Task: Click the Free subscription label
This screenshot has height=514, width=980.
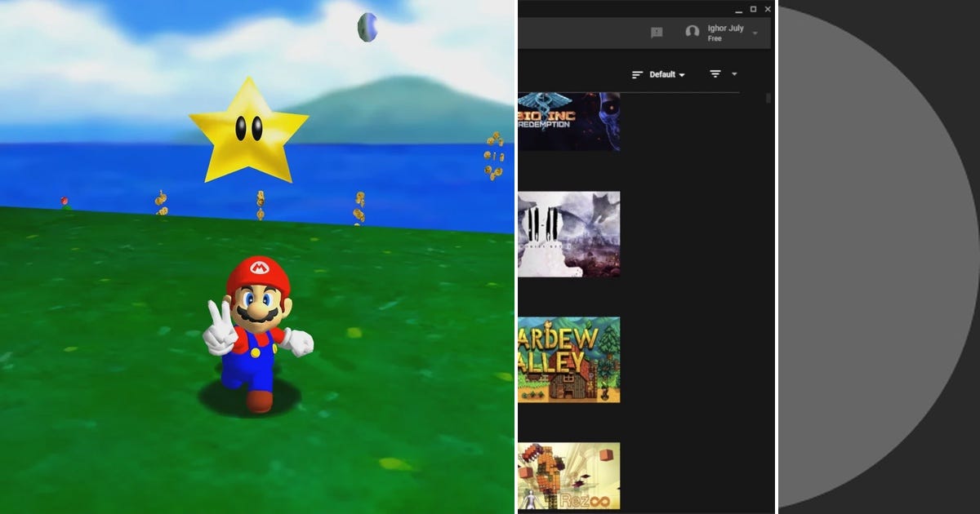Action: click(714, 38)
